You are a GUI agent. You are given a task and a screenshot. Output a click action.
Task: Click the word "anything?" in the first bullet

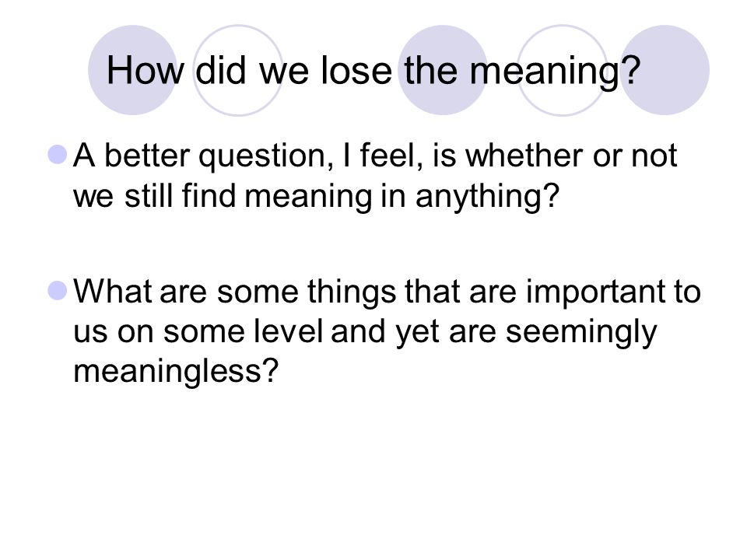coord(486,197)
